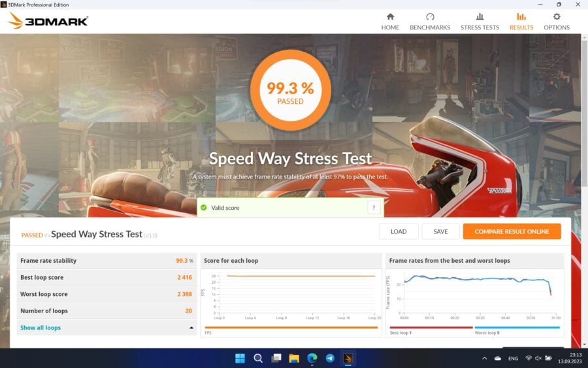This screenshot has height=368, width=588.
Task: Select the Worst loop score value 2 398
Action: pos(184,294)
